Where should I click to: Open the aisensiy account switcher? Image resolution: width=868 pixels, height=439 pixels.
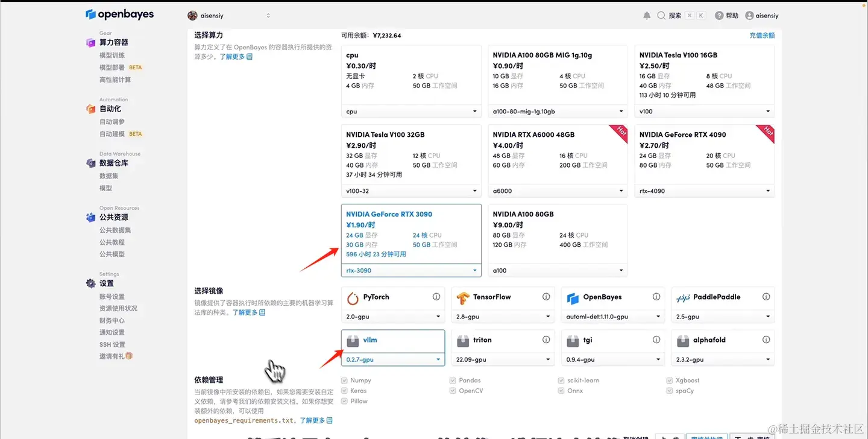pyautogui.click(x=229, y=16)
